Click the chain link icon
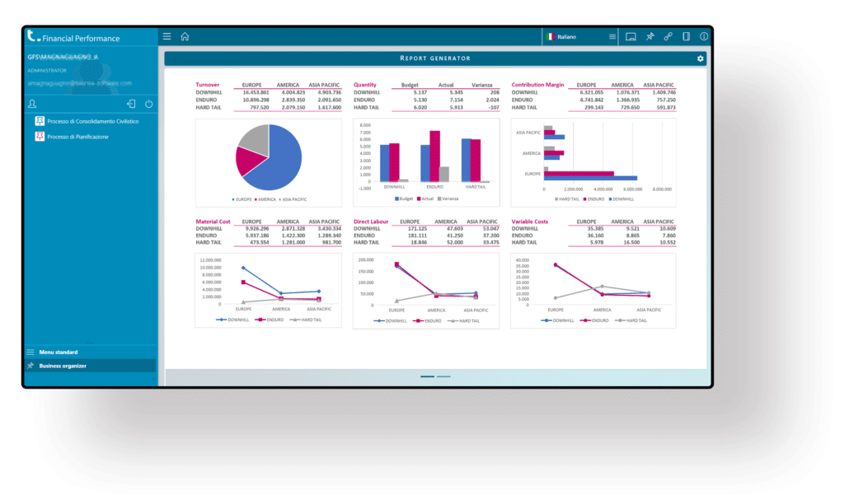The height and width of the screenshot is (504, 844). (668, 36)
